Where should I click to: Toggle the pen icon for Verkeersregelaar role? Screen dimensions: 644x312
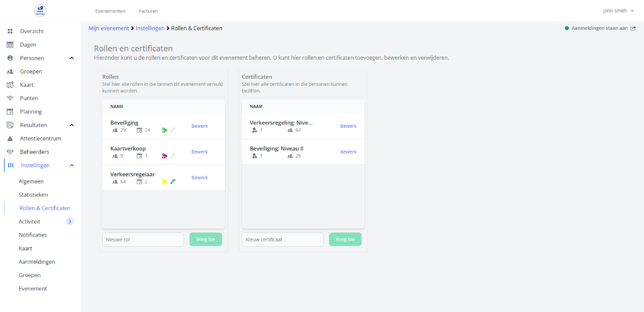[x=173, y=182]
